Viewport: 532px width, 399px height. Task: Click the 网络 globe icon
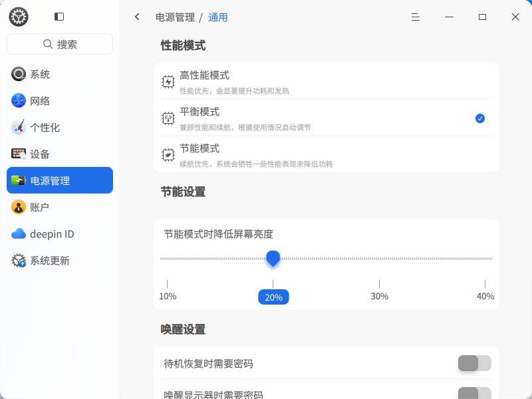[19, 100]
